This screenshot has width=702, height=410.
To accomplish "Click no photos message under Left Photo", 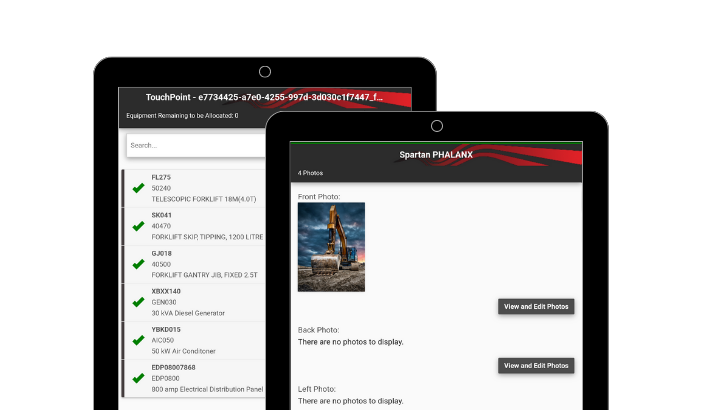I will [351, 401].
